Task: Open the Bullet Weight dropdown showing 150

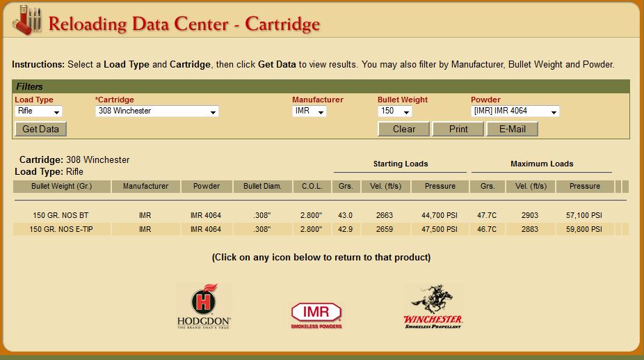Action: (x=394, y=111)
